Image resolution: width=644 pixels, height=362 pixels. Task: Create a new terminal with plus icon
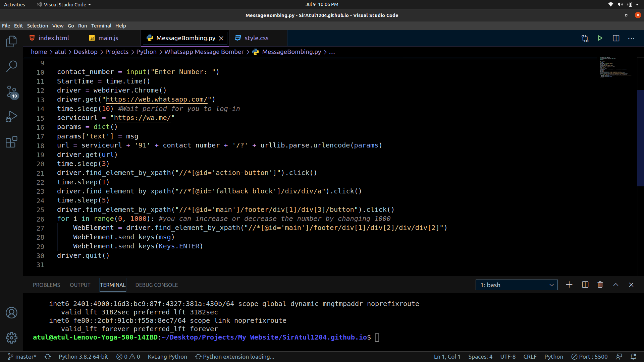(569, 285)
